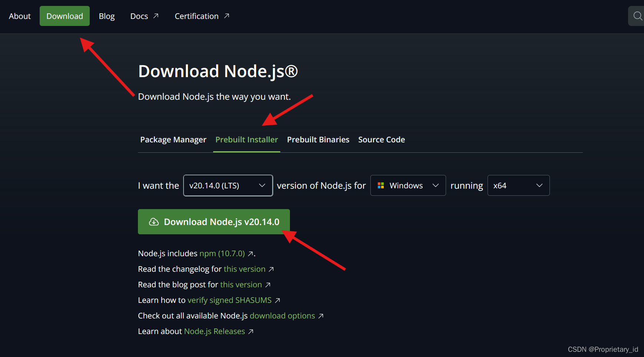Click 'Check out all available Node.js' text

click(x=193, y=316)
